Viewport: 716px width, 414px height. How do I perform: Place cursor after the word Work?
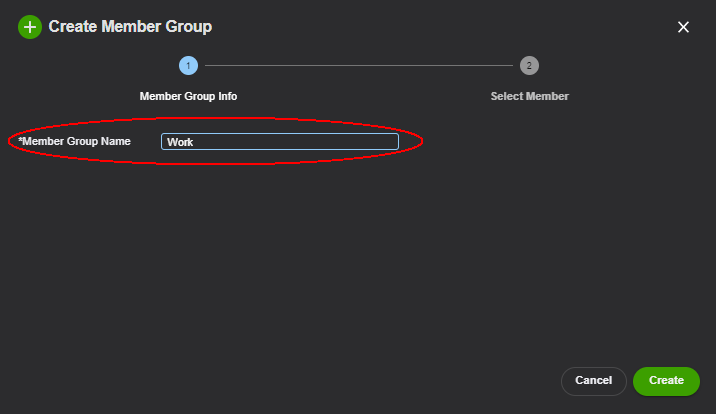pyautogui.click(x=194, y=142)
